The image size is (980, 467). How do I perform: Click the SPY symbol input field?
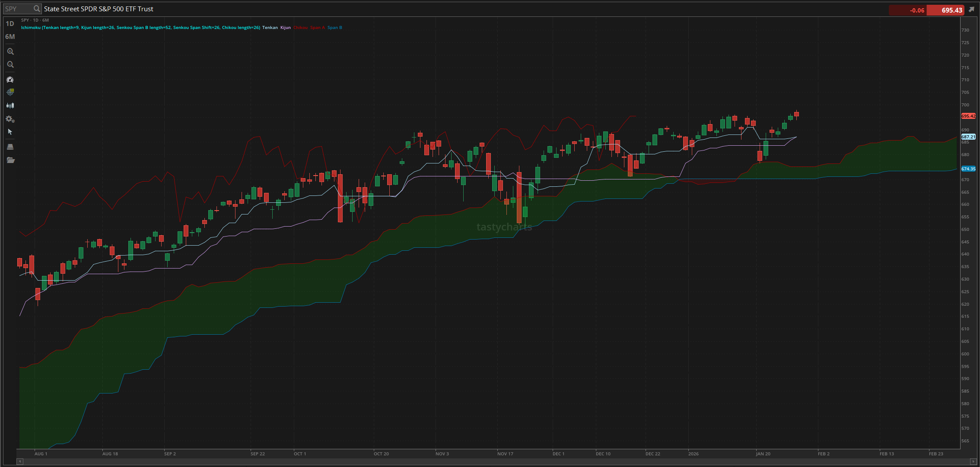point(18,9)
